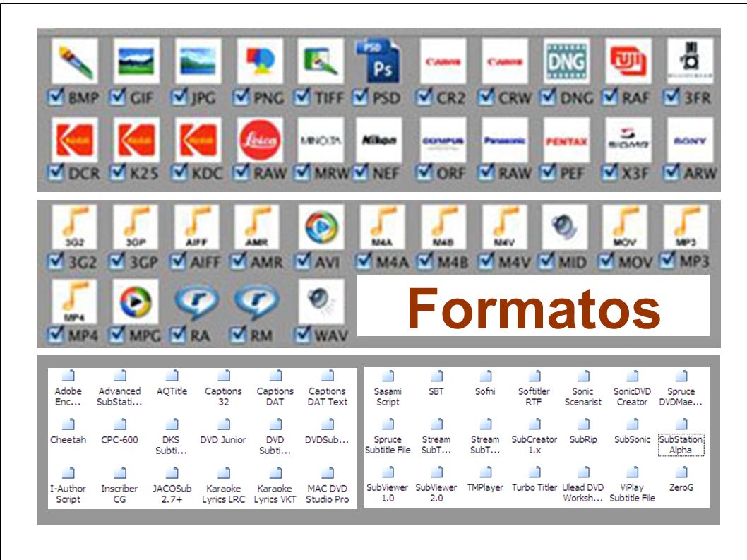This screenshot has height=560, width=747.
Task: Click the "Softitler RTF" item
Action: tap(534, 389)
